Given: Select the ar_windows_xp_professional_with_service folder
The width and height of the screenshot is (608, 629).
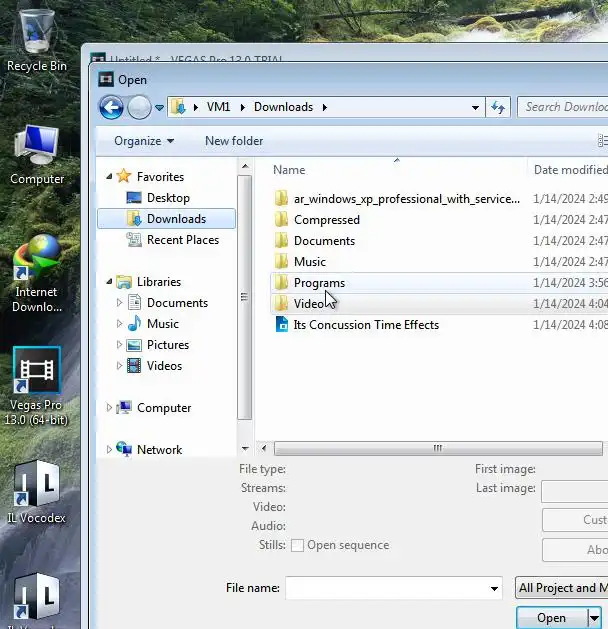Looking at the screenshot, I should [407, 199].
